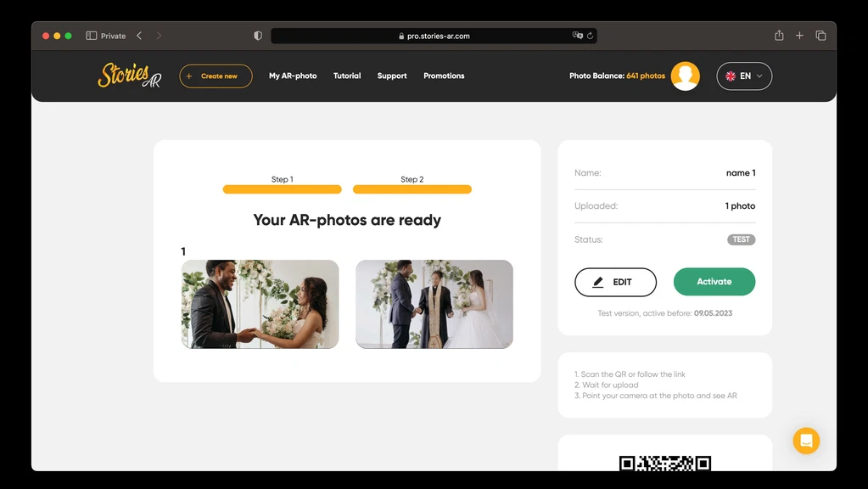Show the tab overview icon

[820, 36]
